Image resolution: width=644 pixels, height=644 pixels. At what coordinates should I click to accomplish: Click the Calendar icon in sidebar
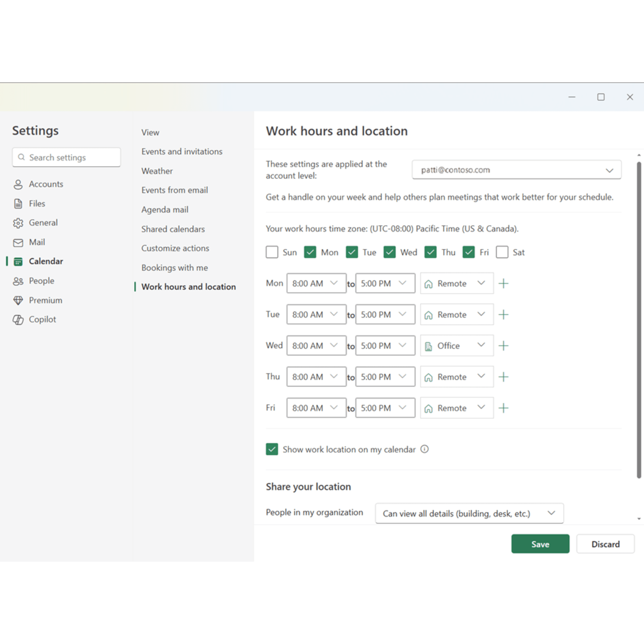(18, 262)
